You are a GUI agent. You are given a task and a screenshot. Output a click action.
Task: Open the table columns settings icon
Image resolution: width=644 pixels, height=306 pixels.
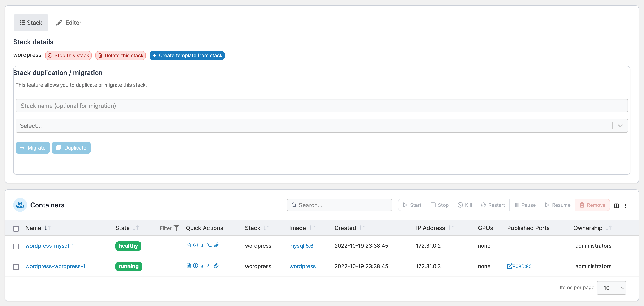tap(616, 206)
